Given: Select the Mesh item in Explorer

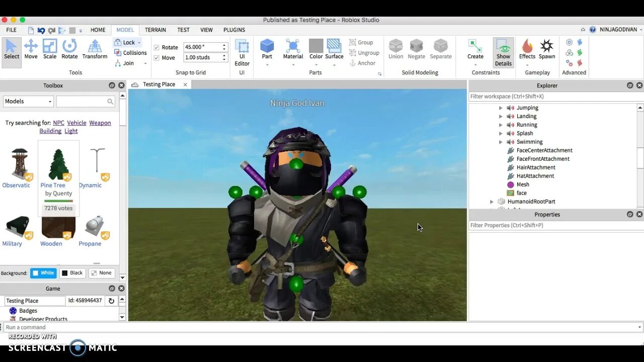Looking at the screenshot, I should pyautogui.click(x=523, y=185).
